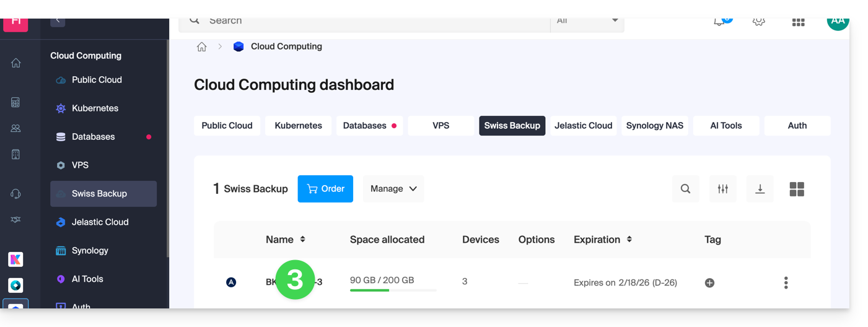
Task: Open the column filter settings icon
Action: (722, 189)
